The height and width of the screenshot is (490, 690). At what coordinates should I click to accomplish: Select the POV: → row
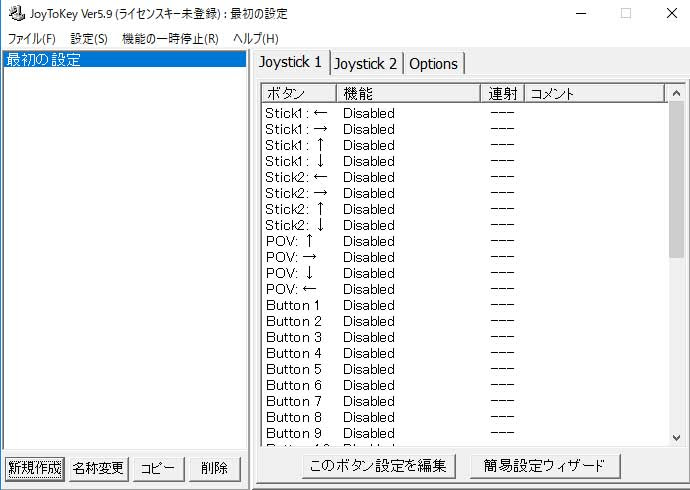(465, 257)
